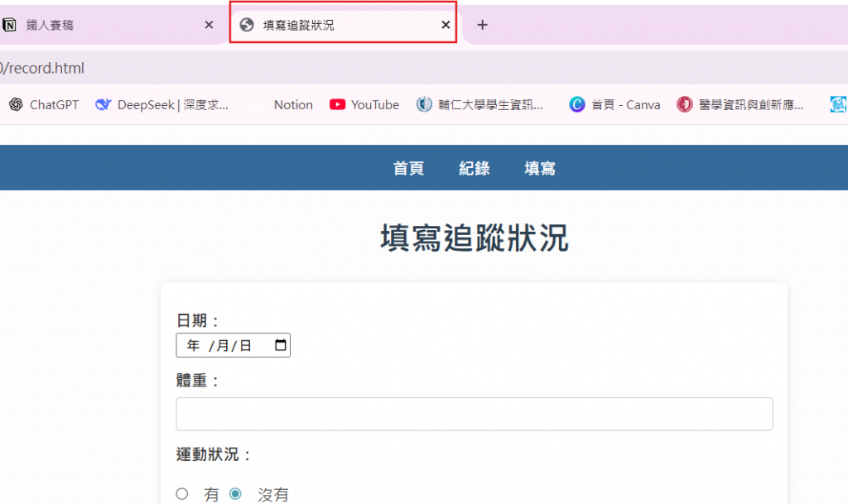Image resolution: width=848 pixels, height=504 pixels.
Task: Click the ChatGPT bookmark icon
Action: 17,105
